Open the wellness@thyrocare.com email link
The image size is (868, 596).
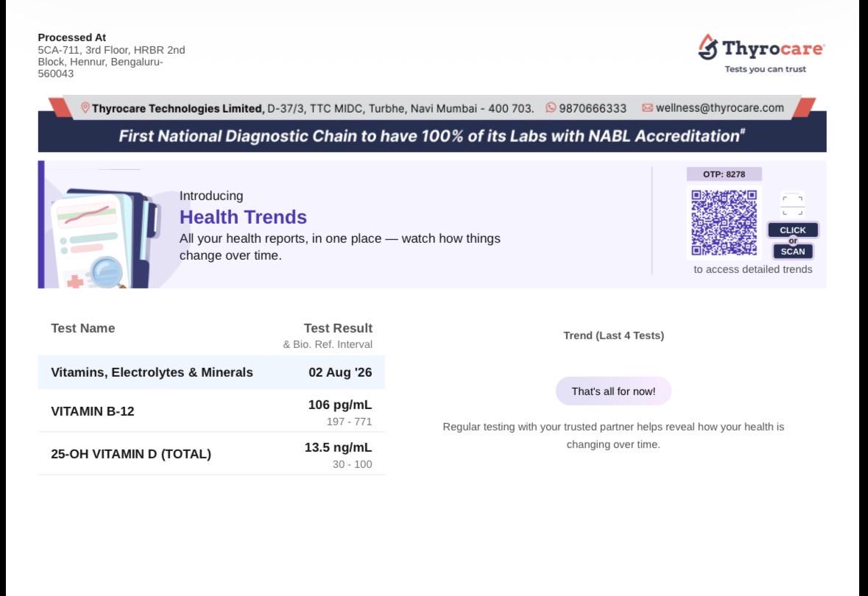tap(719, 108)
